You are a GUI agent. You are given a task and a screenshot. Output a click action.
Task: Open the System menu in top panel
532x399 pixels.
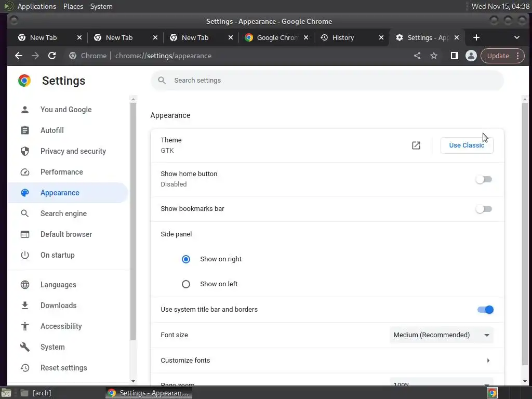coord(101,6)
